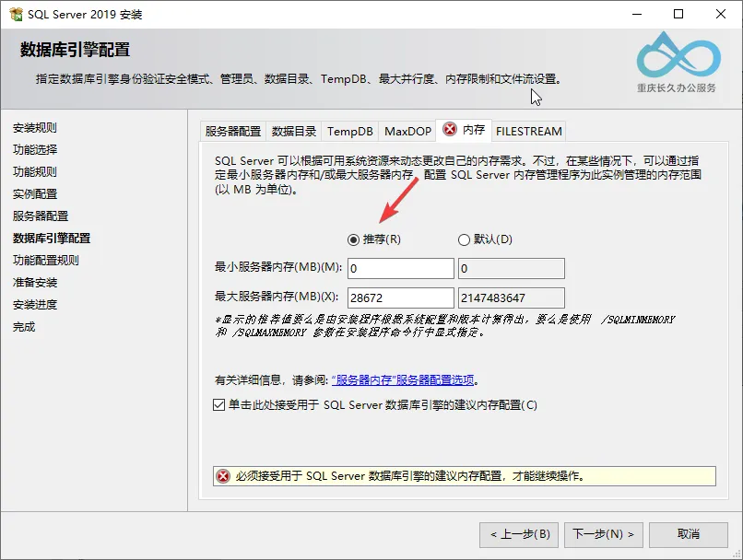Click the 最大服务器内存(MB)(X) label
The height and width of the screenshot is (560, 743).
[277, 297]
